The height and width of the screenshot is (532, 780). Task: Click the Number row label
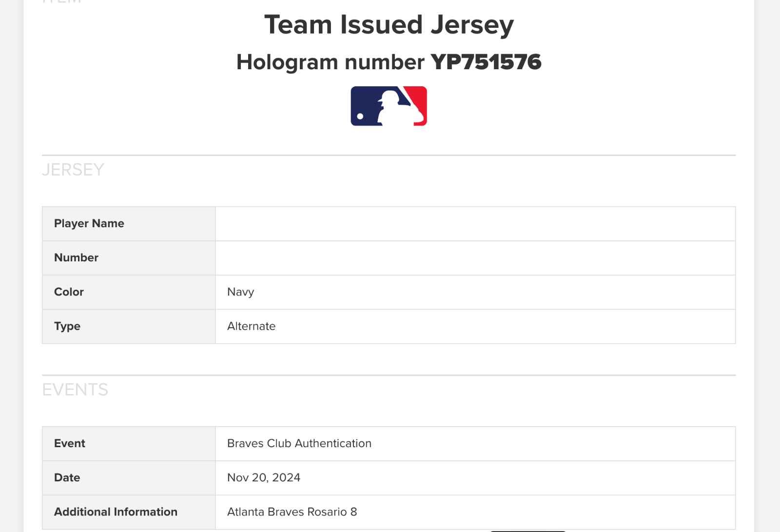click(76, 257)
